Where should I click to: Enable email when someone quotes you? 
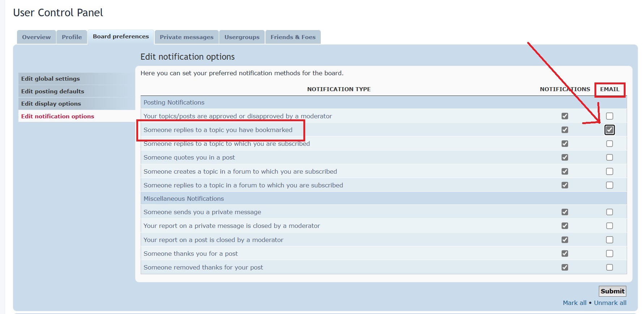(x=610, y=157)
